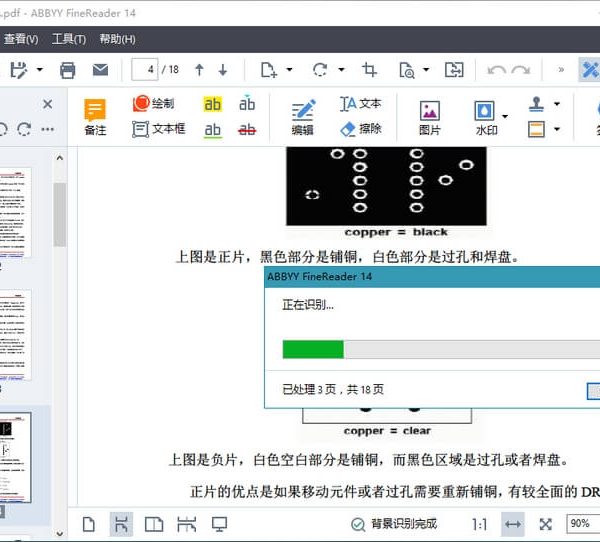The width and height of the screenshot is (600, 542).
Task: Click the 文本 text tool button
Action: pyautogui.click(x=360, y=104)
